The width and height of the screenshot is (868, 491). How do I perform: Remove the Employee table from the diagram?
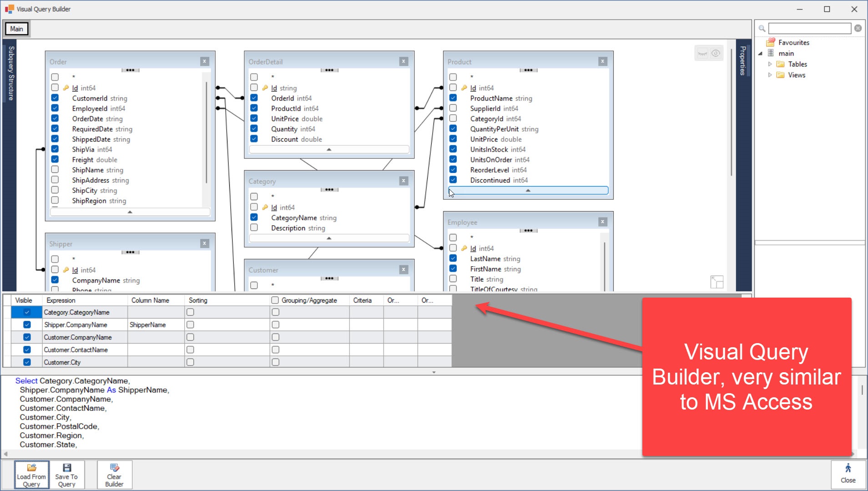click(602, 222)
